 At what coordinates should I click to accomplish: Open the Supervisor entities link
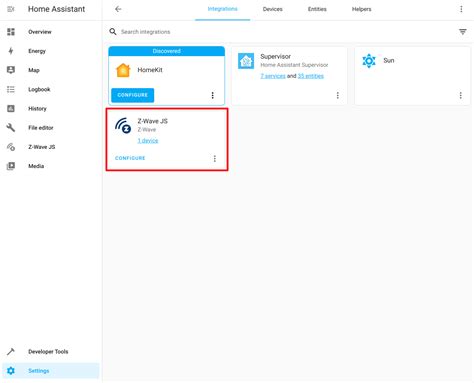[x=311, y=76]
